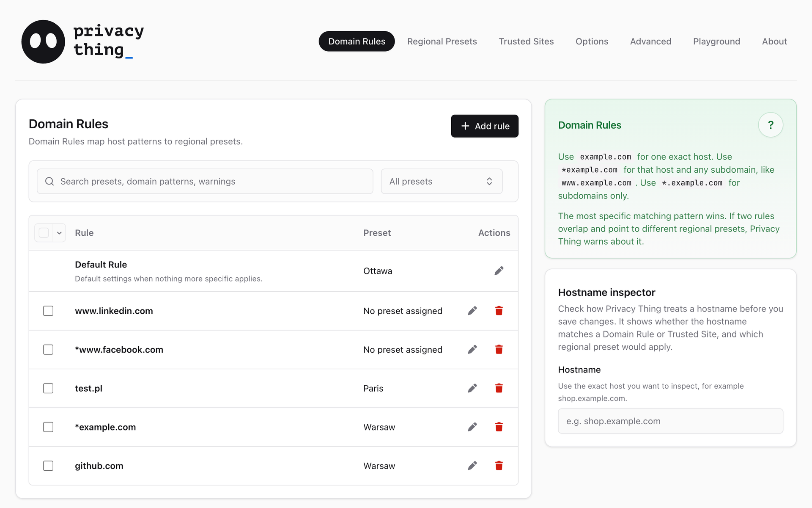The image size is (812, 508).
Task: Open the Regional Presets tab
Action: click(x=442, y=41)
